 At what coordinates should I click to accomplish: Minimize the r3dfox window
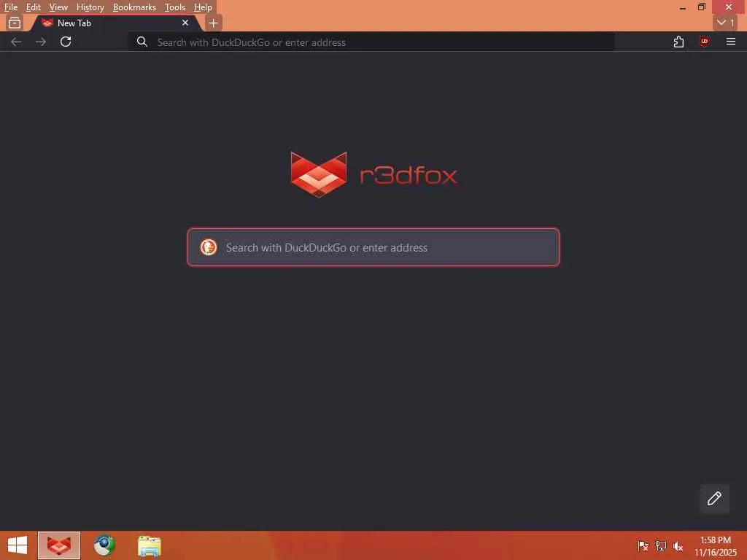[x=683, y=7]
